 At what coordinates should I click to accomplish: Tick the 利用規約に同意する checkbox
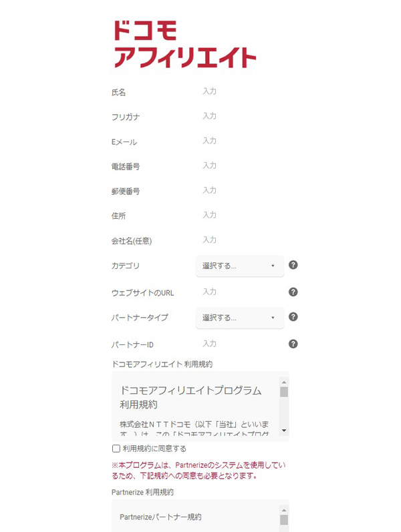click(x=116, y=449)
